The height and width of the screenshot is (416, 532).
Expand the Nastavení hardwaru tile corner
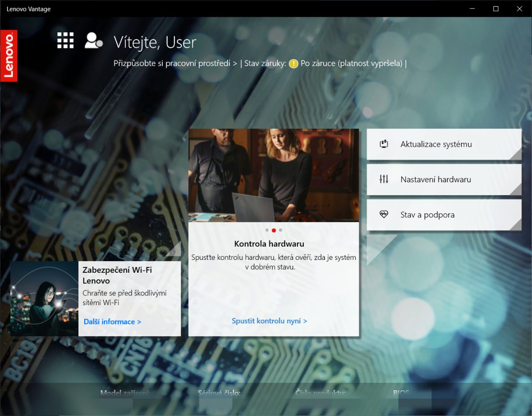(x=516, y=190)
